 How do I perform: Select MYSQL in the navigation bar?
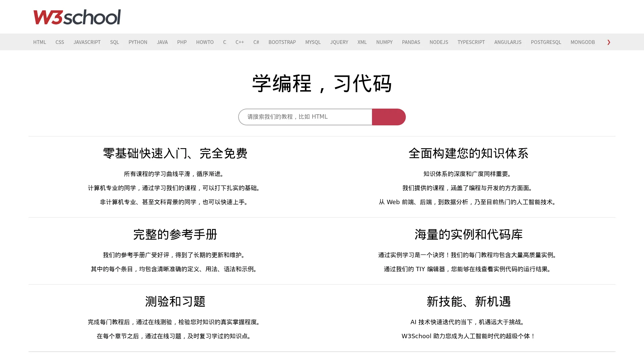313,42
